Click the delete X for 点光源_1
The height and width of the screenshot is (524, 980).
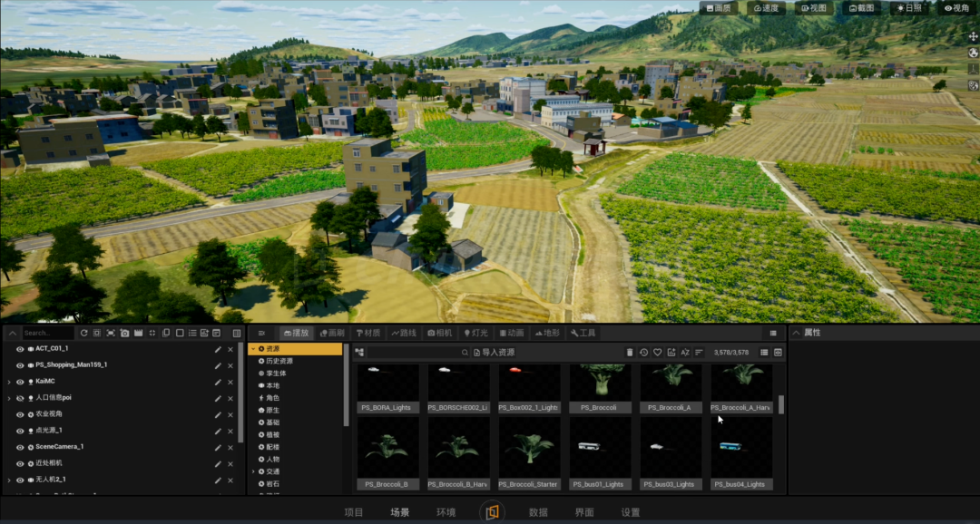tap(230, 431)
